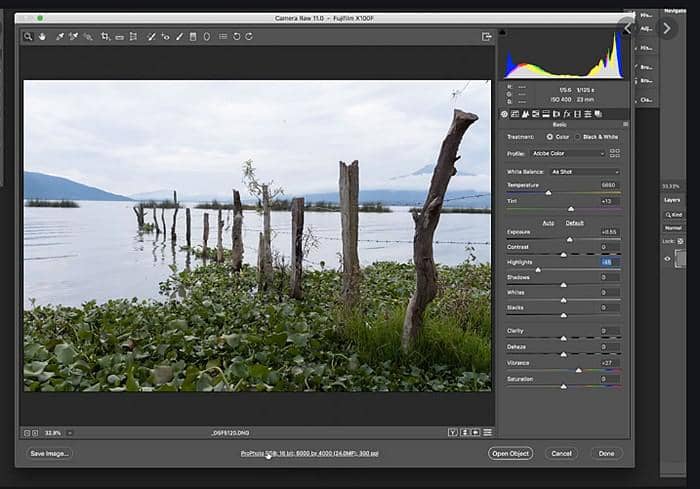This screenshot has width=700, height=489.
Task: Click the rotate counterclockwise icon
Action: [237, 37]
